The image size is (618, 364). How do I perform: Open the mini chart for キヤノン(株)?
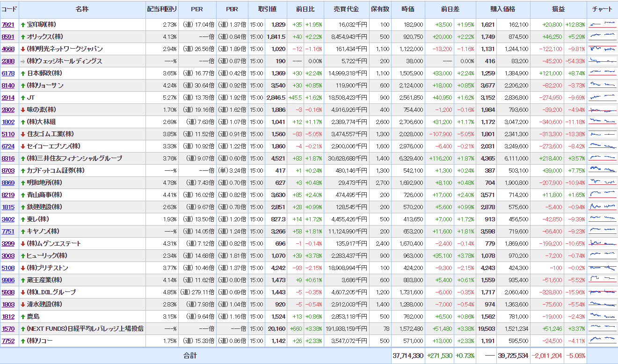click(x=602, y=231)
